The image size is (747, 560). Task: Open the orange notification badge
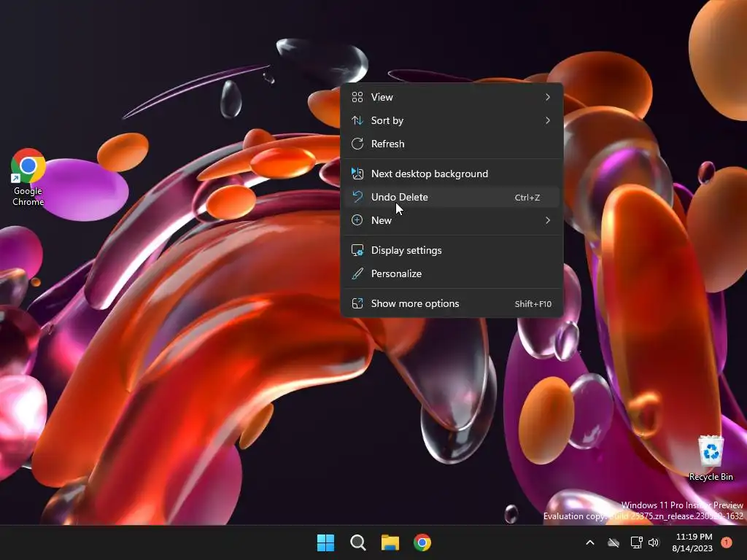pos(727,542)
